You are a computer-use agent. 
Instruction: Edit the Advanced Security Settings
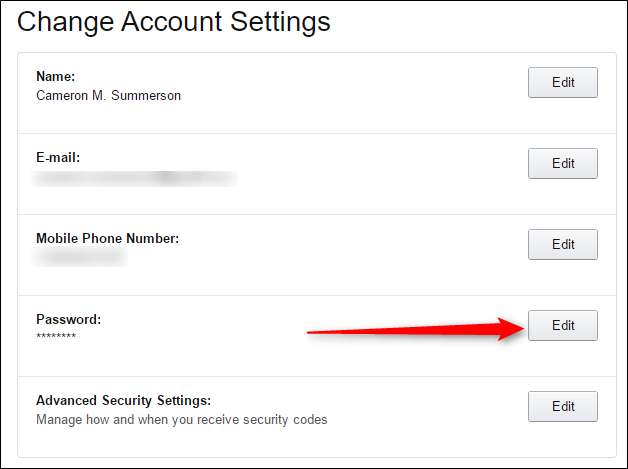[x=563, y=406]
